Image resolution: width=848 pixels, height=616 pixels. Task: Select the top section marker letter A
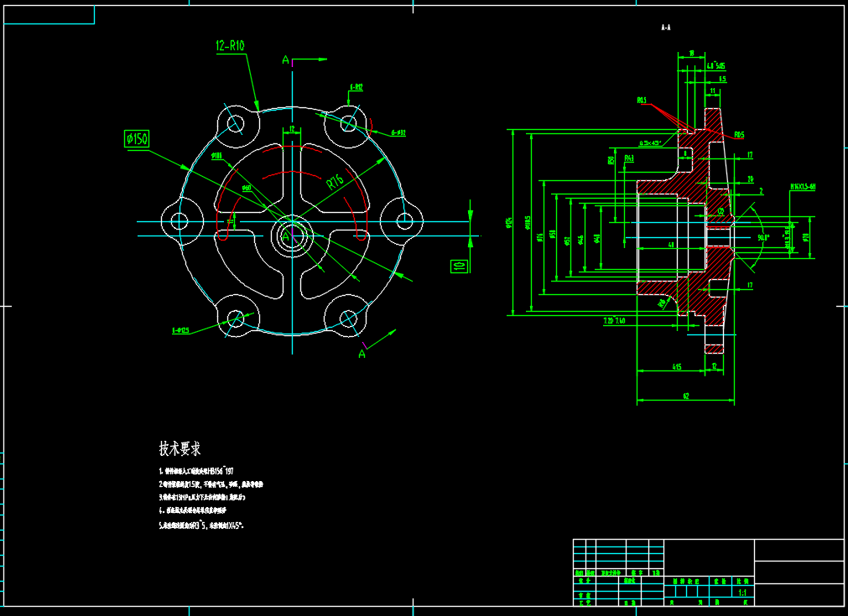(x=285, y=60)
